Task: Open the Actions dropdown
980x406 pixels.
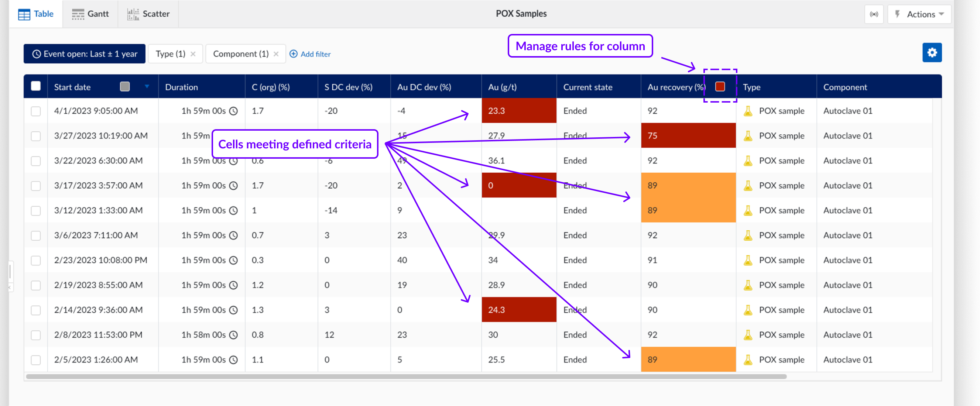Action: 921,14
